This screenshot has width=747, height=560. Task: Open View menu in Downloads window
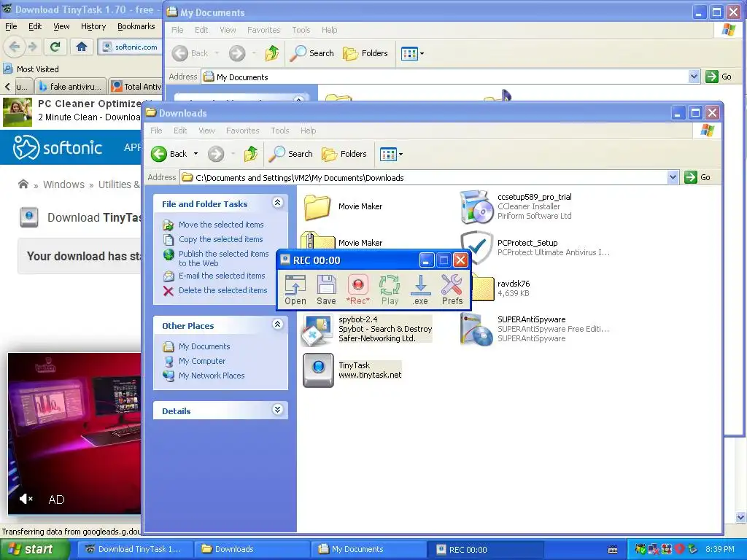[206, 131]
